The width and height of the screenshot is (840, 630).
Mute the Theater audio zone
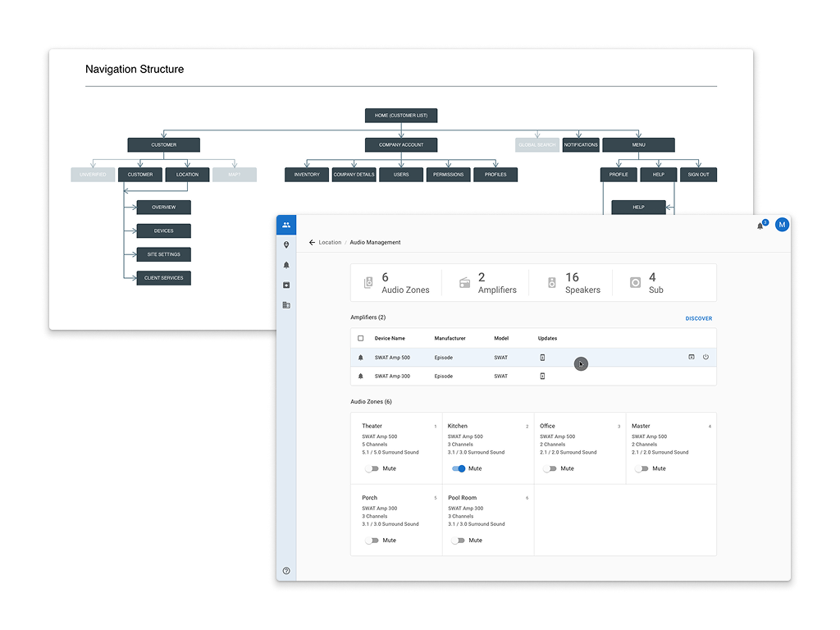(371, 468)
